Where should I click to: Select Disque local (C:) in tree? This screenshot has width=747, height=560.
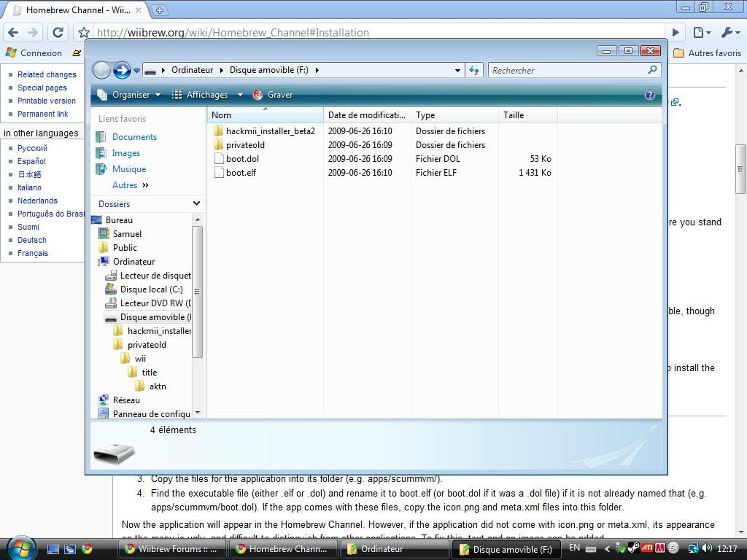tap(151, 289)
